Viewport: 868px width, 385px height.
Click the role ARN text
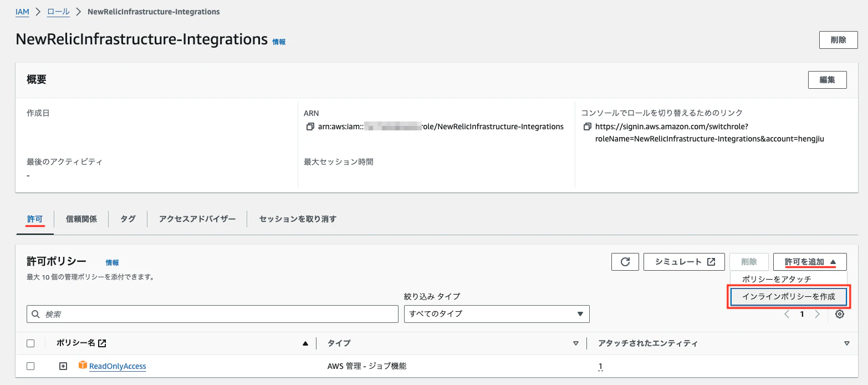point(441,126)
